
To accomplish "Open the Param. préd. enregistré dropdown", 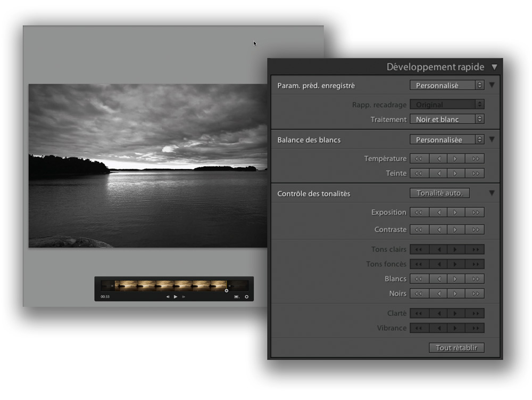I will 447,85.
